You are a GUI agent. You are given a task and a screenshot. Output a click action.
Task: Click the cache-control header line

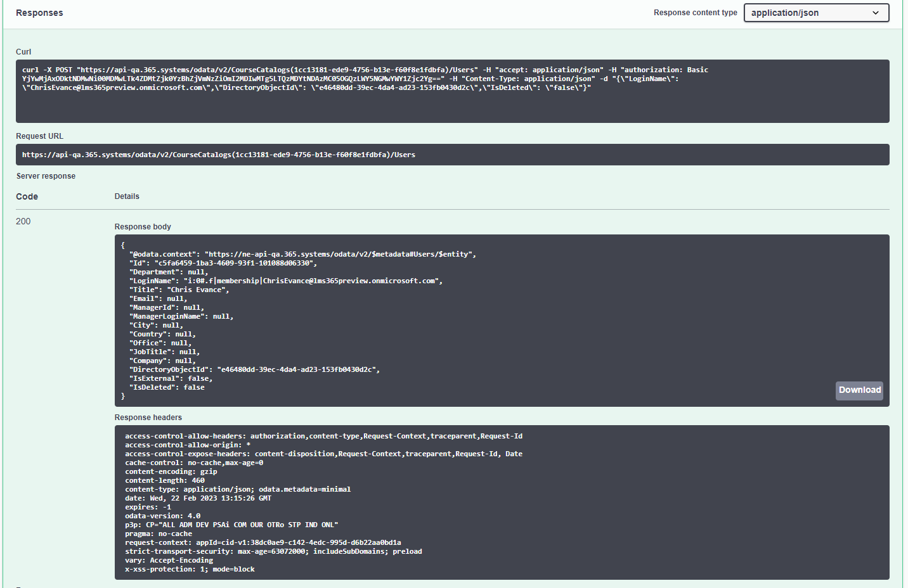click(194, 463)
